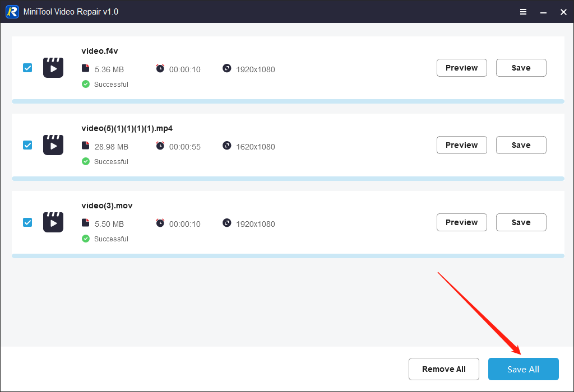574x392 pixels.
Task: Click the video(5)(1)(1)(1)(1).mp4 clapperboard icon
Action: point(53,145)
